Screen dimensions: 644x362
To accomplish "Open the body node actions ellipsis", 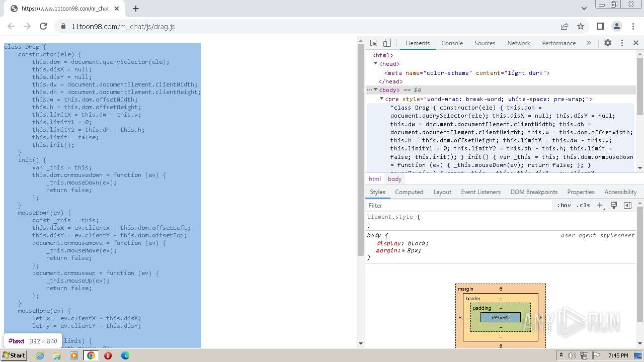I will coord(369,90).
